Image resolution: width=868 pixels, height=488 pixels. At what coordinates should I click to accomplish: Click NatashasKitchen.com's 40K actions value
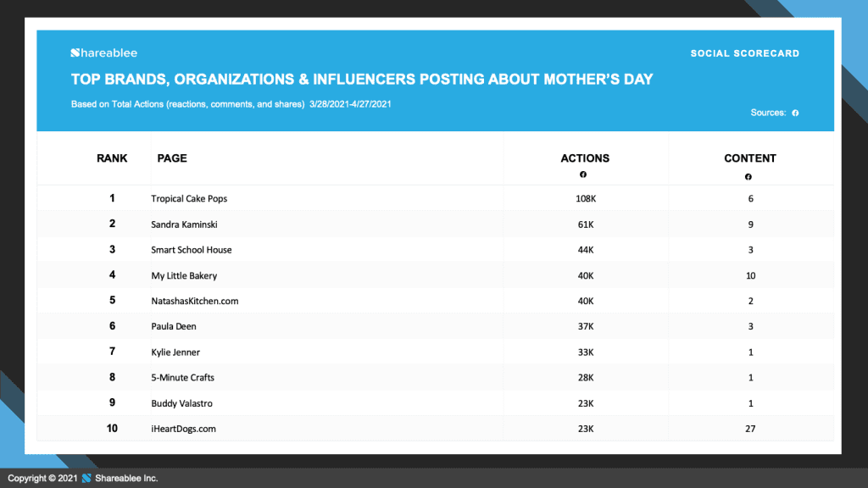[x=586, y=301]
